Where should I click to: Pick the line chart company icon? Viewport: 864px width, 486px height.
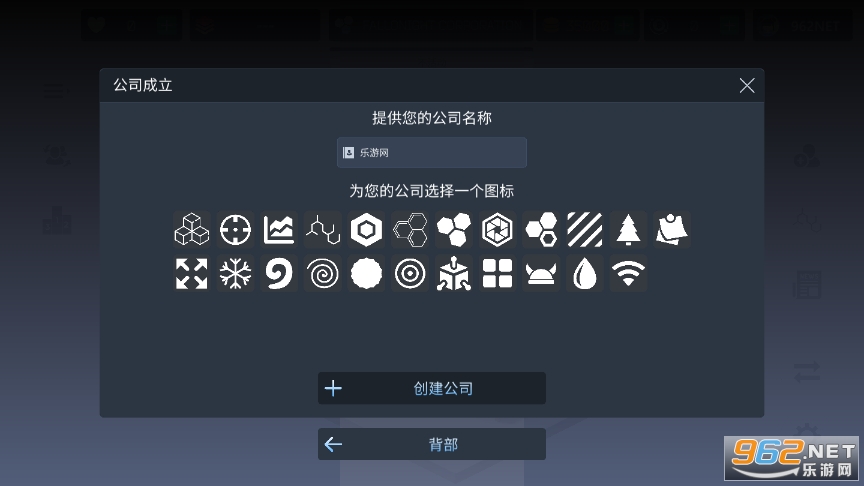[279, 229]
